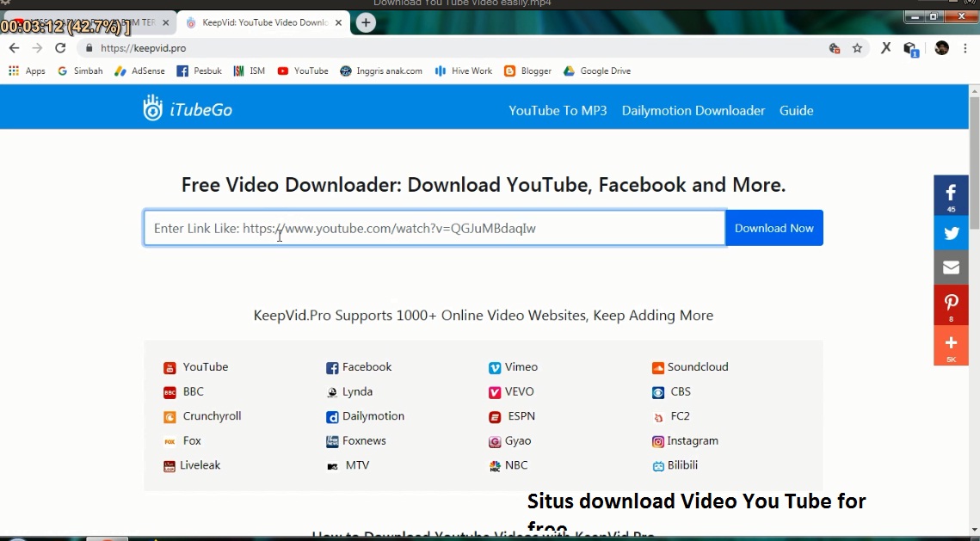The image size is (980, 541).
Task: Go back in browser history
Action: [14, 48]
